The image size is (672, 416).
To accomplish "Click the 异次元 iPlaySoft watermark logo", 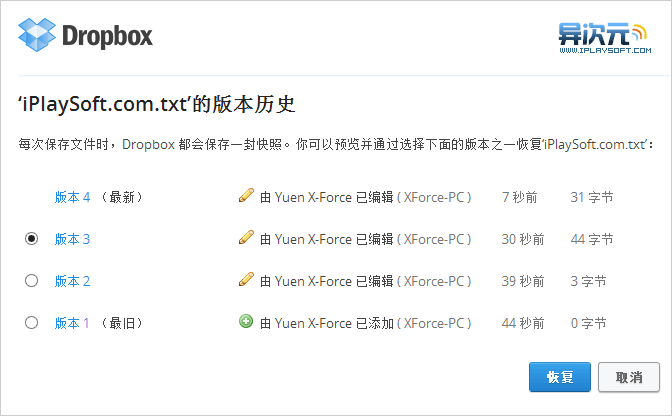I will pos(605,38).
